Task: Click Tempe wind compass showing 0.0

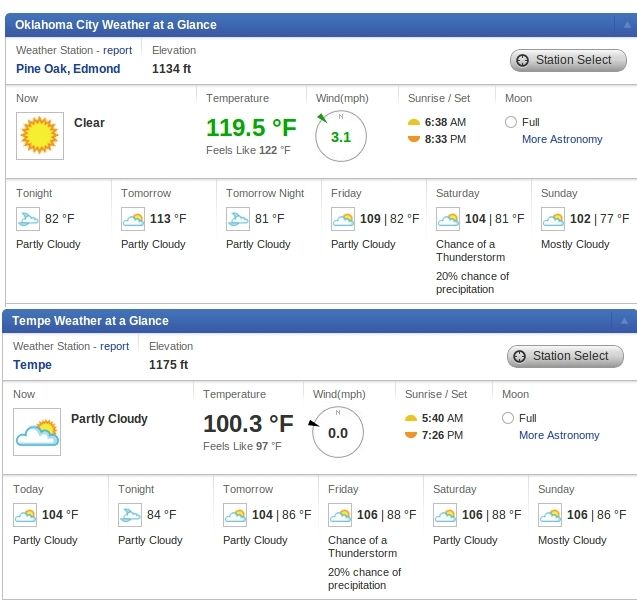Action: point(337,432)
